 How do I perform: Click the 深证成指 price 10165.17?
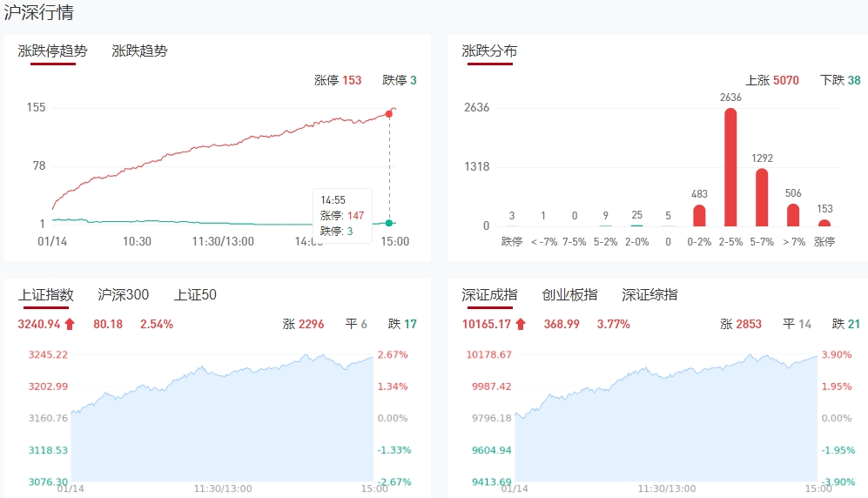487,324
